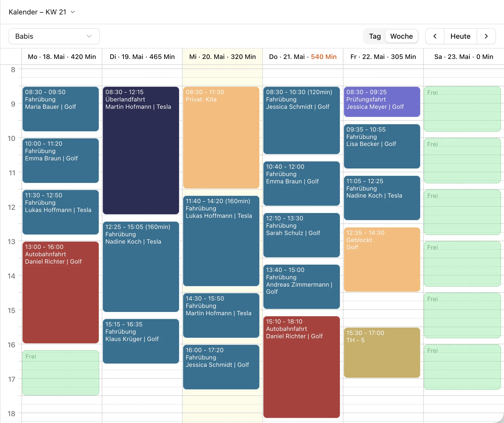Select Saturday's Frei slot at 14:30
The height and width of the screenshot is (423, 504).
click(462, 315)
